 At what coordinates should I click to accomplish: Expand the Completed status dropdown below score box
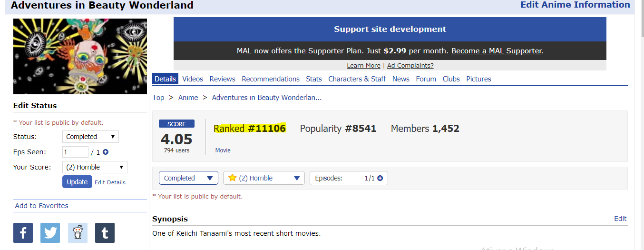(188, 178)
